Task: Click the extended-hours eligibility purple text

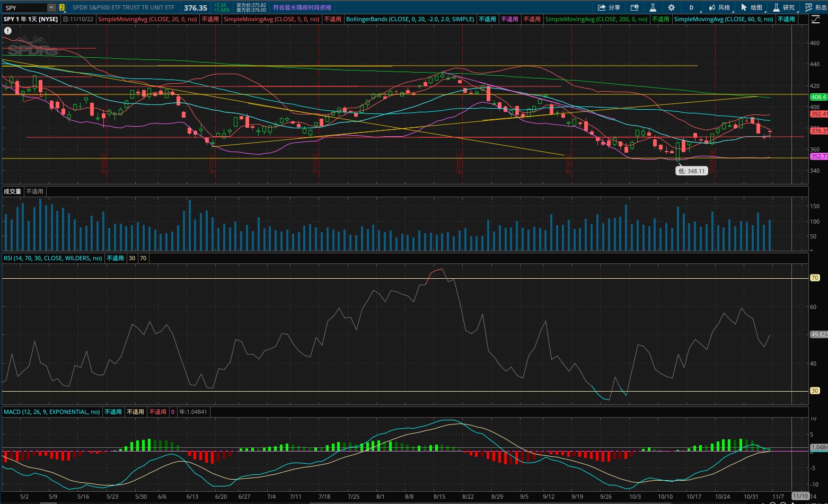Action: coord(302,7)
